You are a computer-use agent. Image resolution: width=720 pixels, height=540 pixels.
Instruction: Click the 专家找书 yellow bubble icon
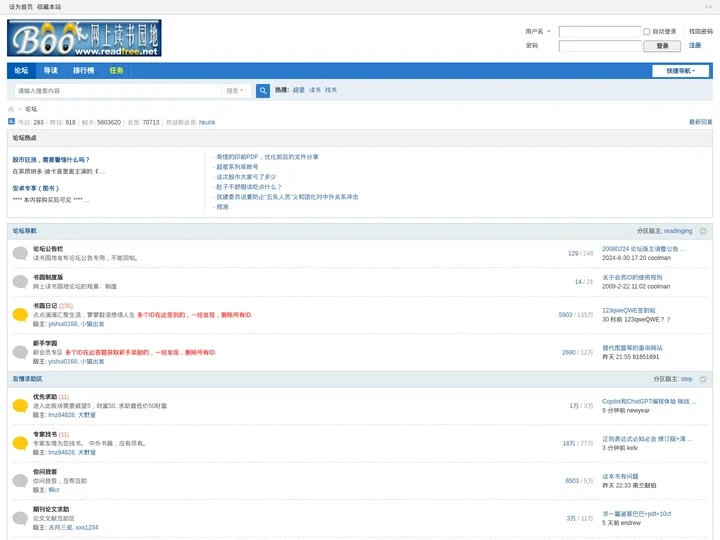tap(20, 443)
